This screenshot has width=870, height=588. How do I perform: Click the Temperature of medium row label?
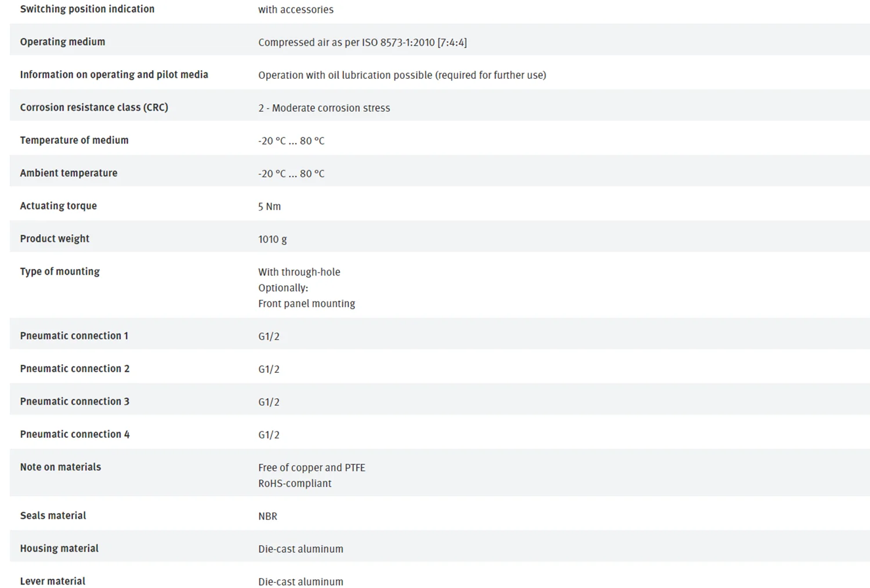[x=74, y=140]
